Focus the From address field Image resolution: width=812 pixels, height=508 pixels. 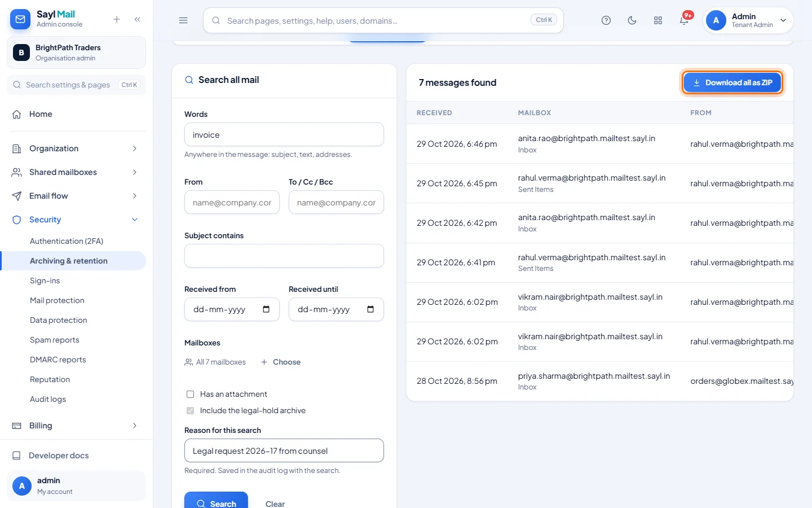pos(232,203)
